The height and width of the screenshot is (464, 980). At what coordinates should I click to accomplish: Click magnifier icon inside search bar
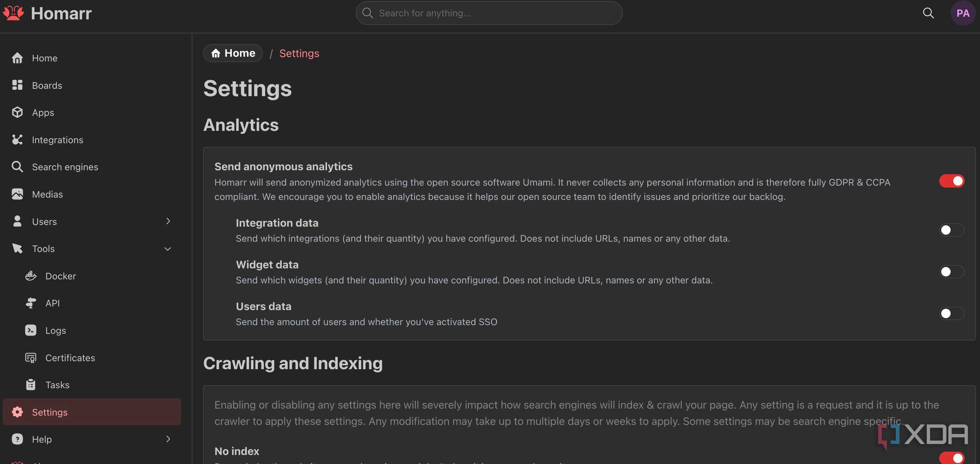[367, 13]
